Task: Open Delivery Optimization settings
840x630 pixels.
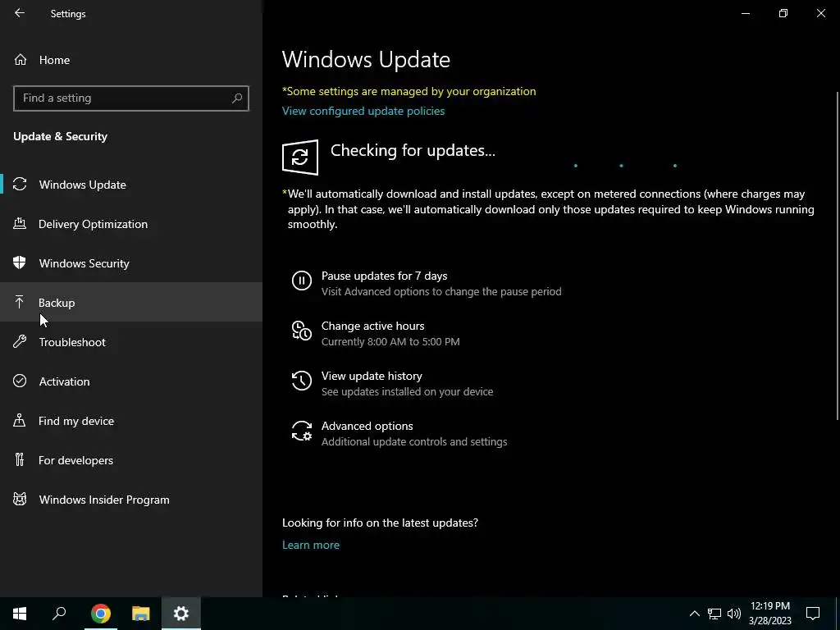Action: click(131, 224)
